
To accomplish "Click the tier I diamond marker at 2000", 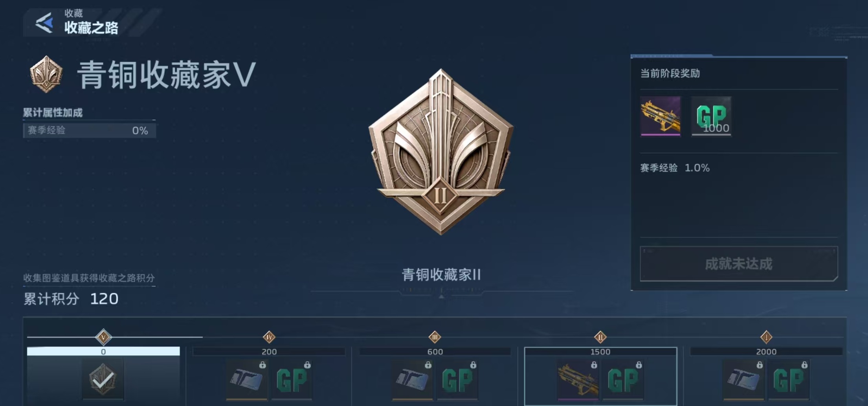I will pyautogui.click(x=766, y=337).
